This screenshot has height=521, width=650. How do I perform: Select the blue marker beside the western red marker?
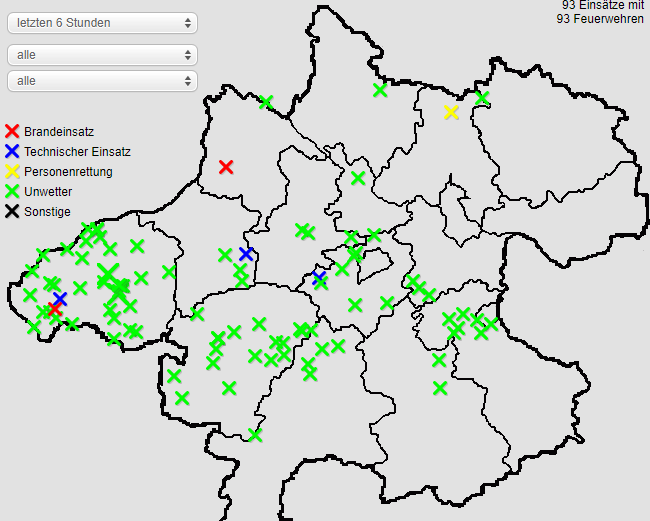pyautogui.click(x=60, y=299)
